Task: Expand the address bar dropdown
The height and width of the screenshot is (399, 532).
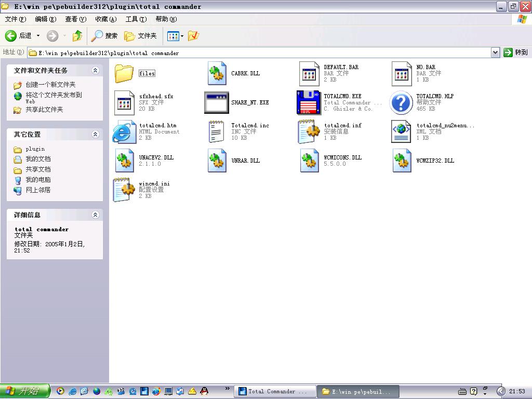Action: 495,52
